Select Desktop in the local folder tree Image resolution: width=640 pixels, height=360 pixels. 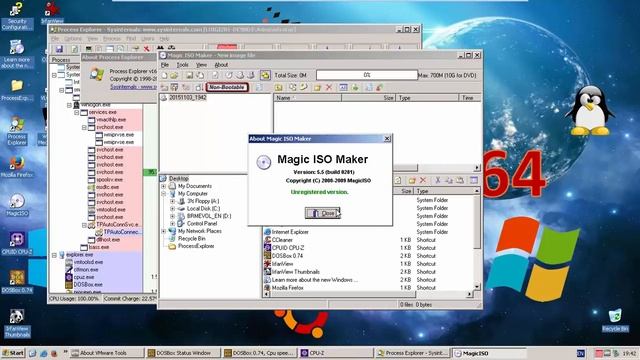pyautogui.click(x=179, y=179)
